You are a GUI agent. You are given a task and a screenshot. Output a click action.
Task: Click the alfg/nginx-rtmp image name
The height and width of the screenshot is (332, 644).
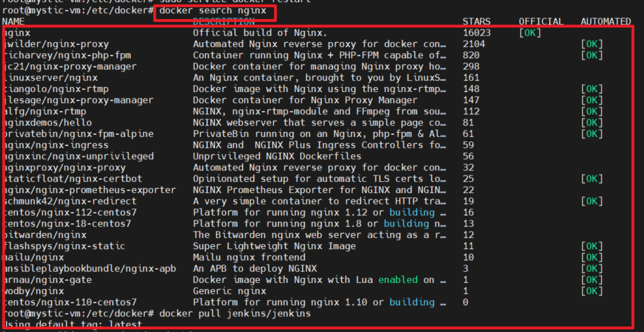(x=44, y=111)
